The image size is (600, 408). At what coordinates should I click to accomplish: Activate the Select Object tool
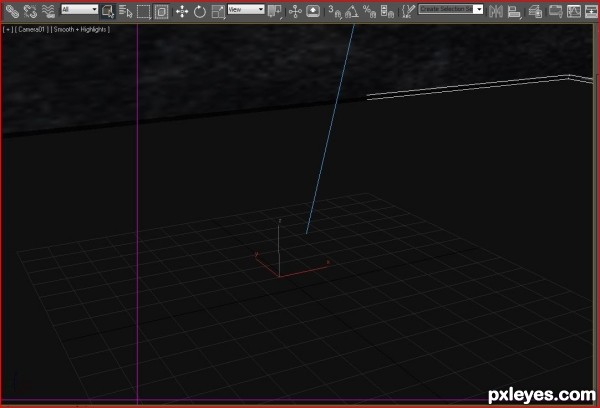pos(108,11)
